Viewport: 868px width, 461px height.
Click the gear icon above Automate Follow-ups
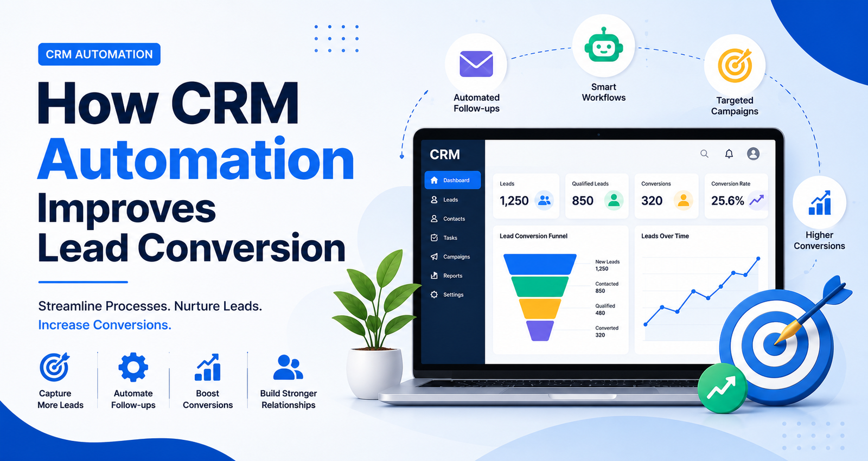click(x=133, y=367)
